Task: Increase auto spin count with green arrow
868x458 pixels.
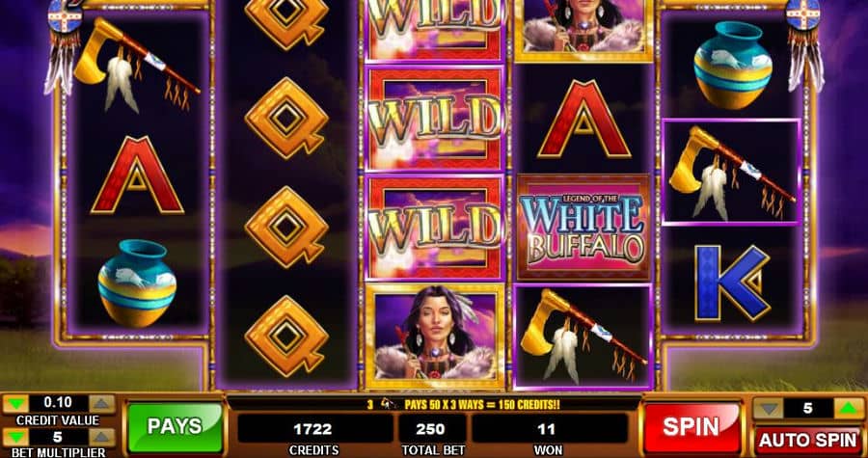Action: click(x=848, y=409)
